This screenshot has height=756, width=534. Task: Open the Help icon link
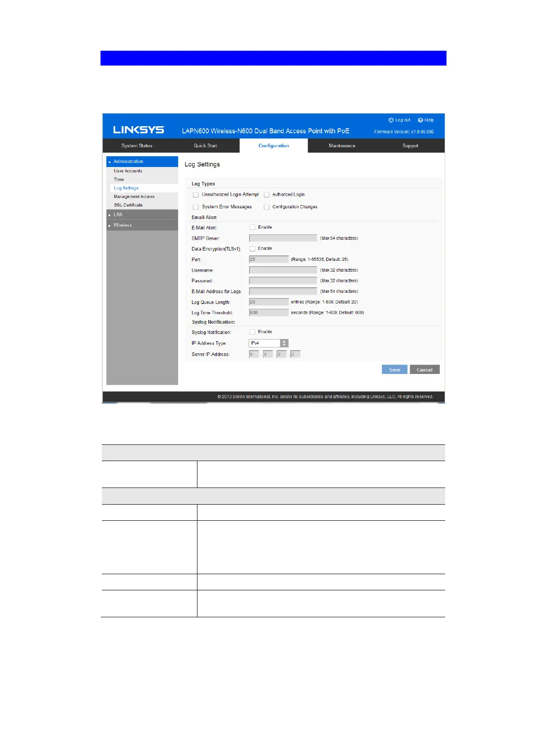coord(420,120)
